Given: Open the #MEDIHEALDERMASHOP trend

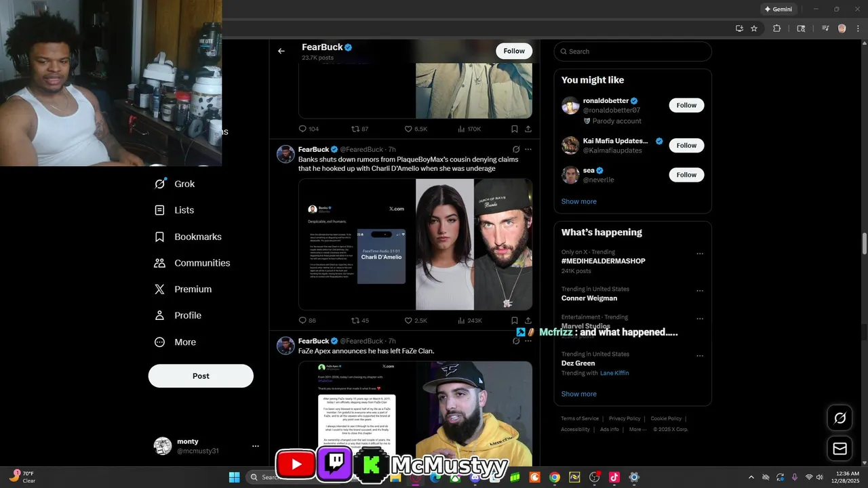Looking at the screenshot, I should pos(603,261).
